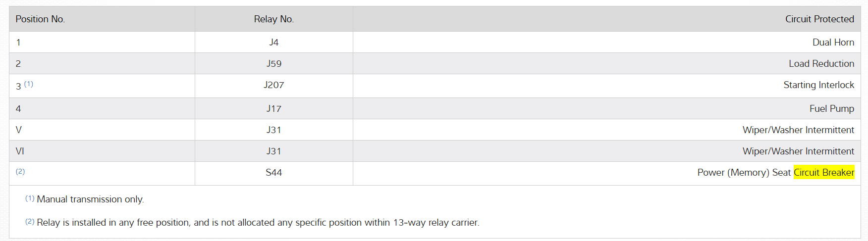Click the highlighted Circuit Breaker text
The width and height of the screenshot is (868, 241).
pos(824,172)
